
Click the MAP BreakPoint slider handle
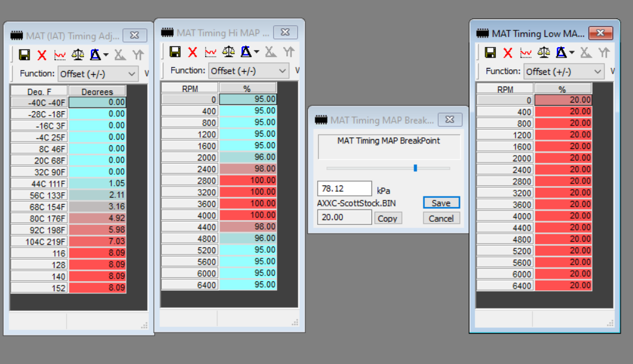coord(415,167)
